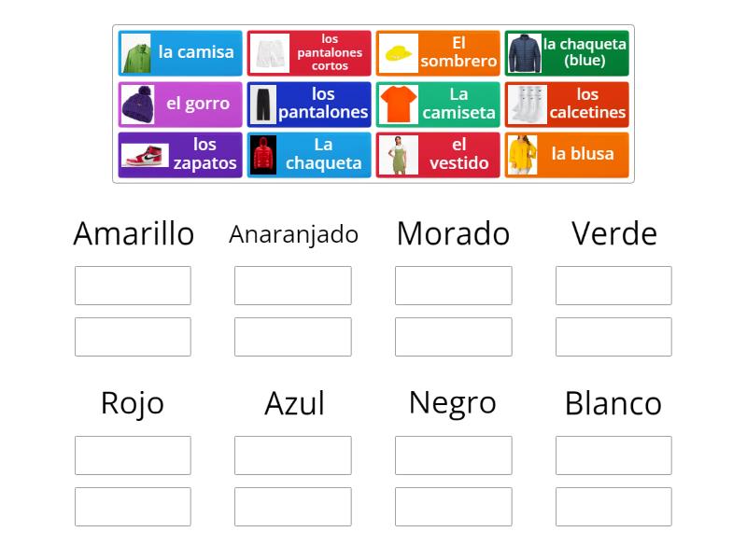Click the black los pantalones tile
This screenshot has height=560, width=747.
(x=309, y=104)
